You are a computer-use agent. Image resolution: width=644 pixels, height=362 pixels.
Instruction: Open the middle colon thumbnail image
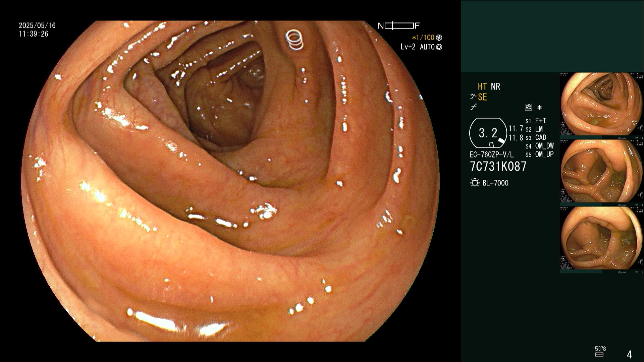tap(601, 171)
